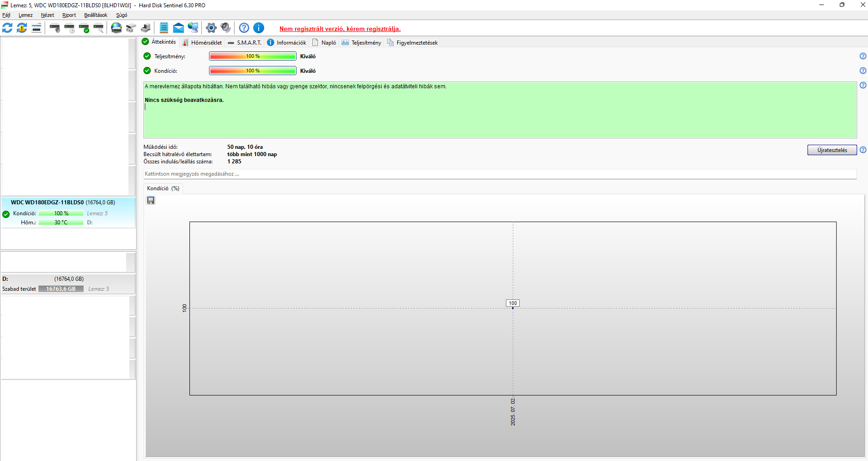Click the disk with magnifying glass icon
Image resolution: width=868 pixels, height=461 pixels.
coord(99,28)
